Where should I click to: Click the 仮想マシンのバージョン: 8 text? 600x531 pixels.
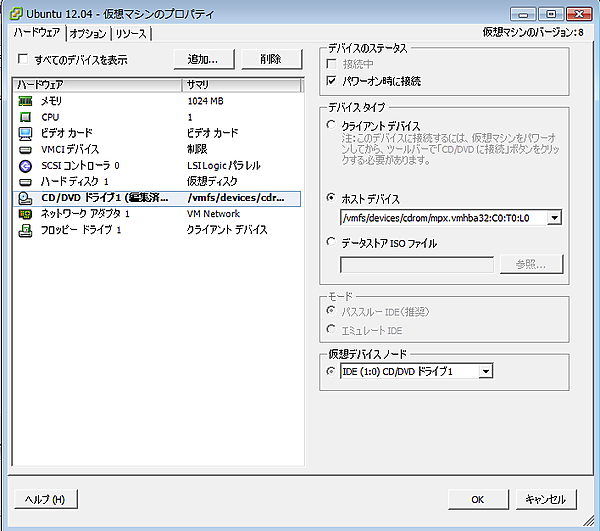533,33
